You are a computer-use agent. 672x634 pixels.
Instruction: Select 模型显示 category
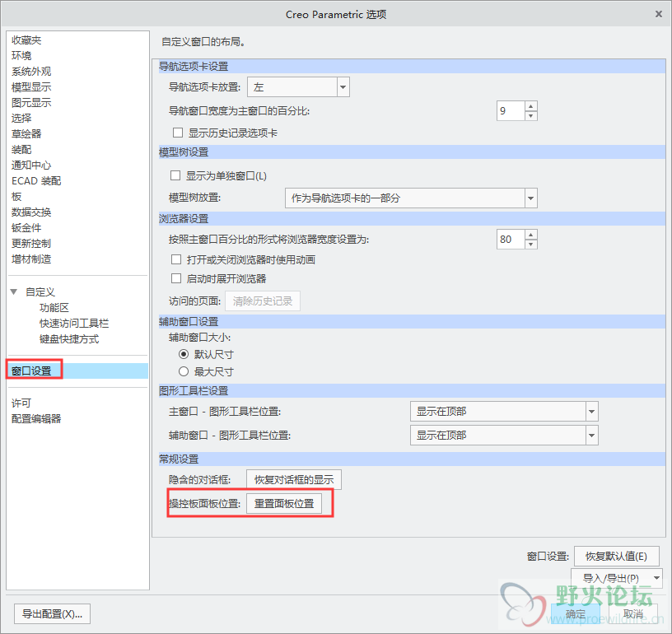coord(30,87)
